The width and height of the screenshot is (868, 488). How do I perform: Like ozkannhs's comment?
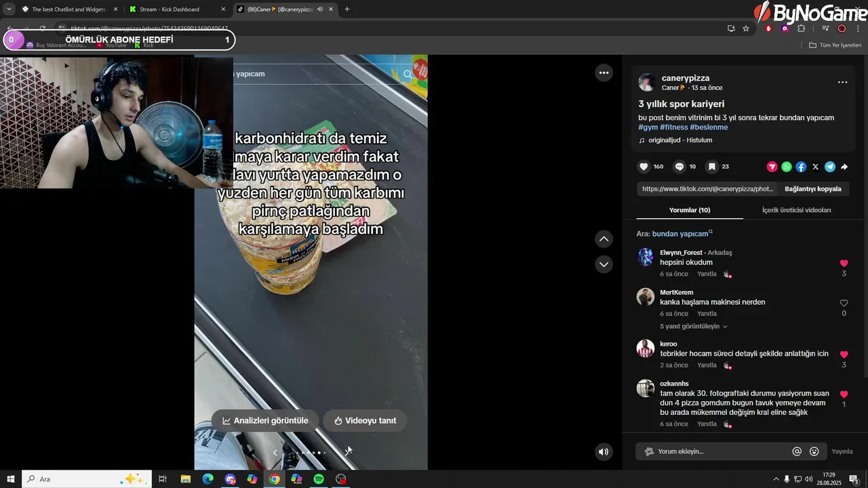844,394
